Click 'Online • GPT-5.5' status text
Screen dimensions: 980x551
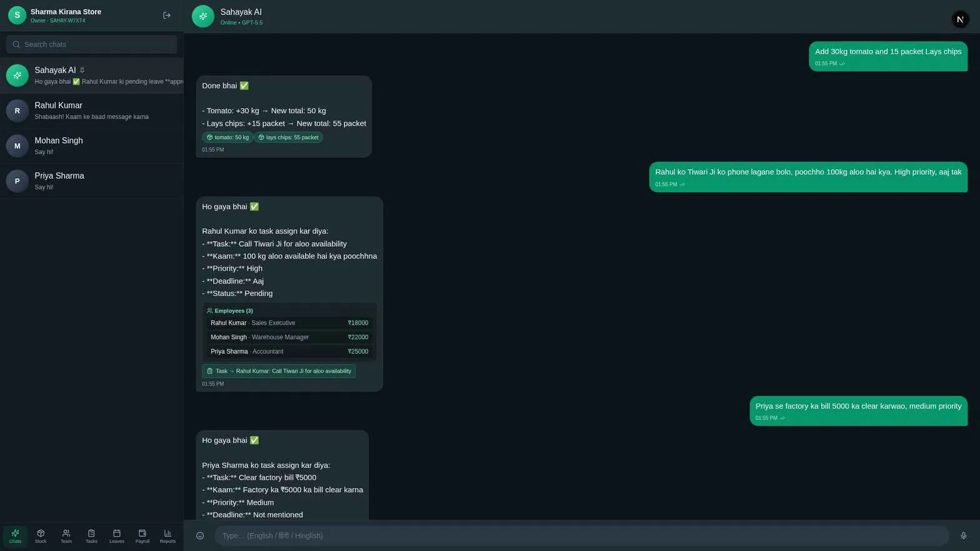coord(241,22)
